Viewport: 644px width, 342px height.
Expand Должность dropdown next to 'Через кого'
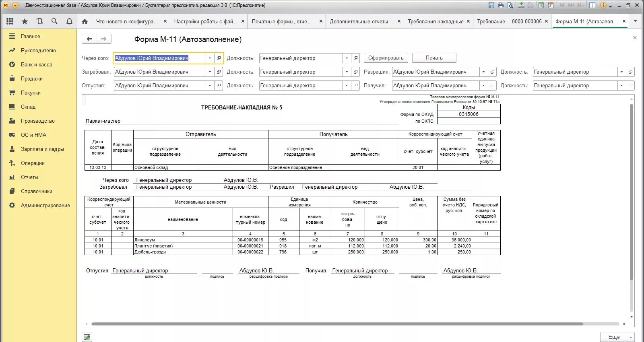pos(347,58)
